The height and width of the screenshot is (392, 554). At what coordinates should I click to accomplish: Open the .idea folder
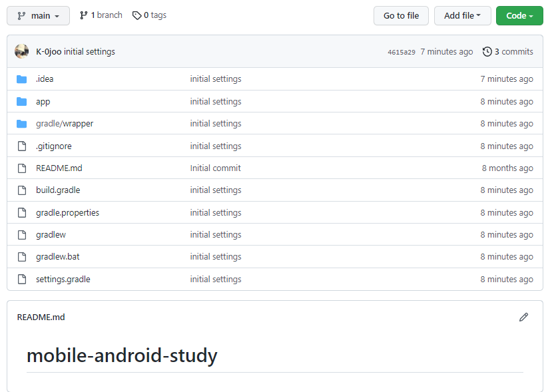tap(45, 79)
